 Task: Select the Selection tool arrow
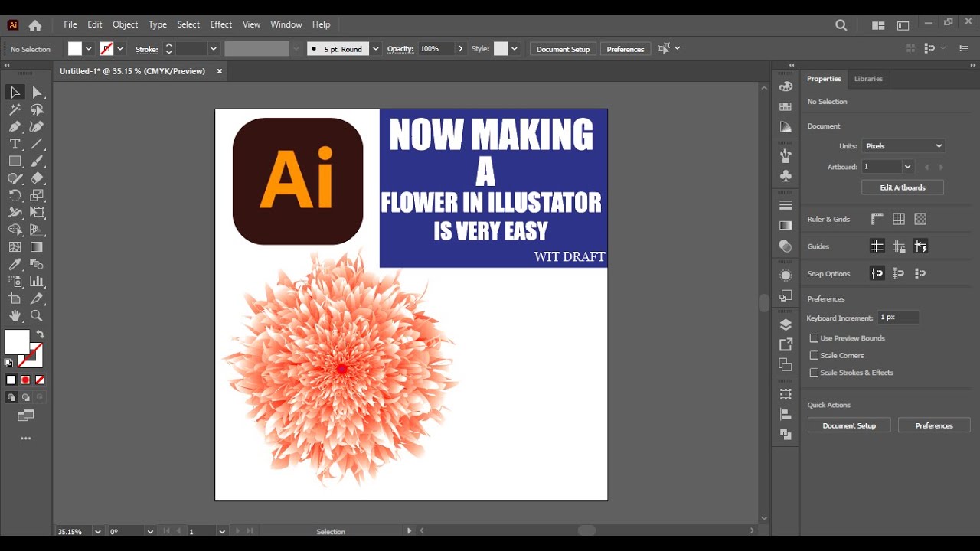point(15,93)
